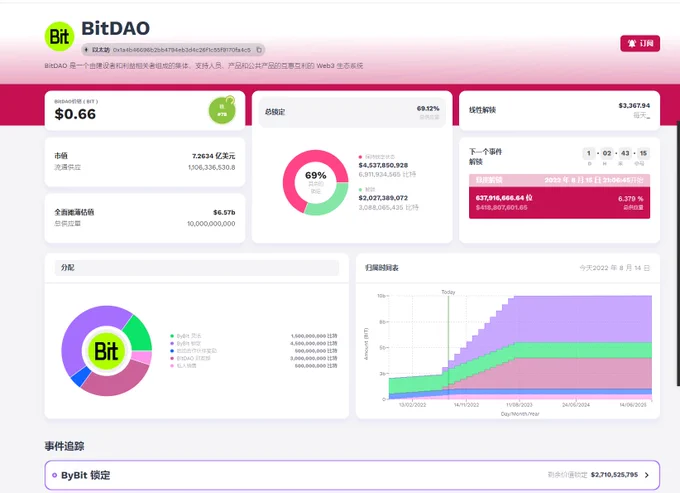680x493 pixels.
Task: Click the Bit logo in the allocation pie center
Action: tap(107, 351)
